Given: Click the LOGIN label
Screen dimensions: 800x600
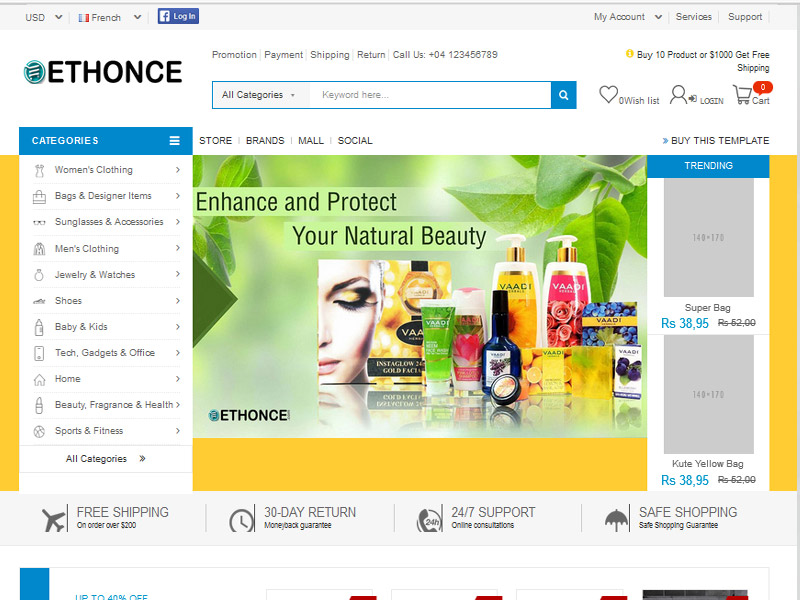Looking at the screenshot, I should [711, 101].
